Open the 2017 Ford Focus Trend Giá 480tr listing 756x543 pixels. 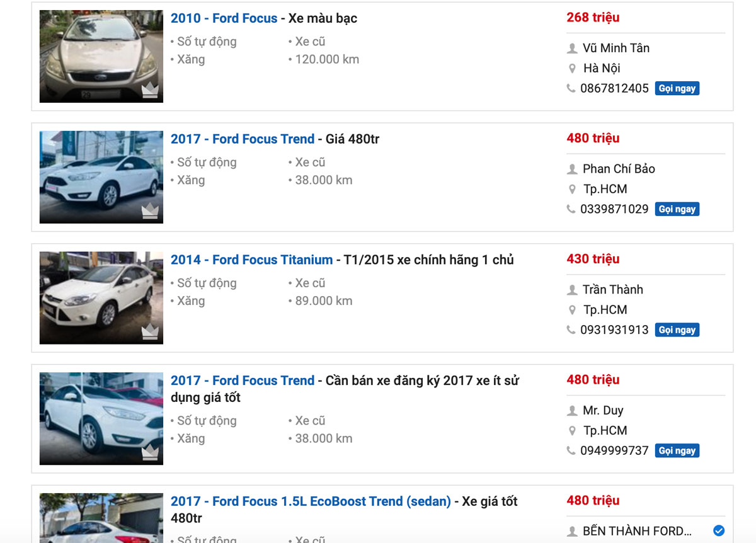[243, 139]
